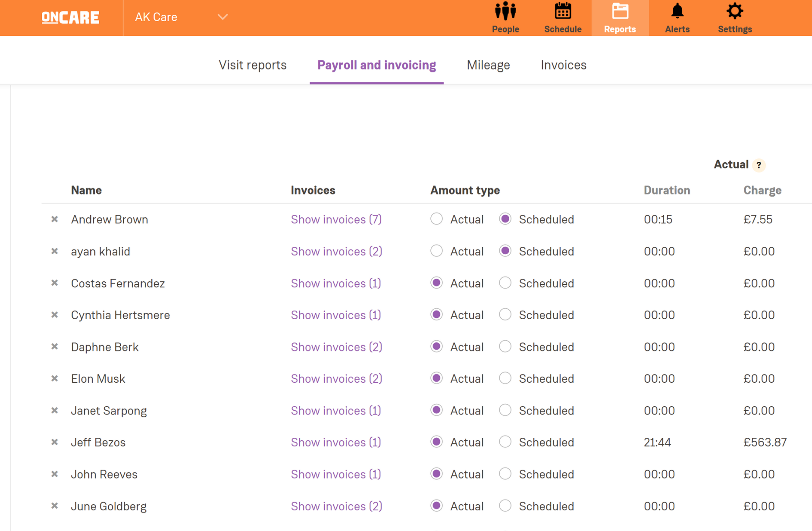Select Actual for Andrew Brown

[436, 219]
